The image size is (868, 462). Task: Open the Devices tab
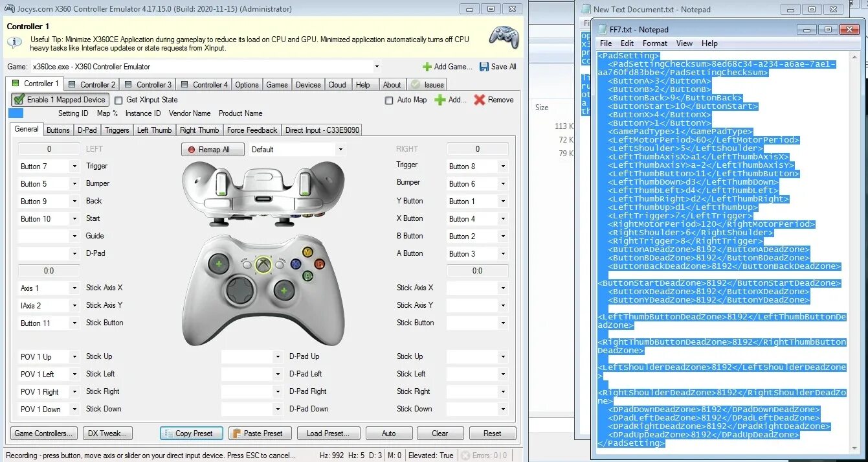(308, 85)
